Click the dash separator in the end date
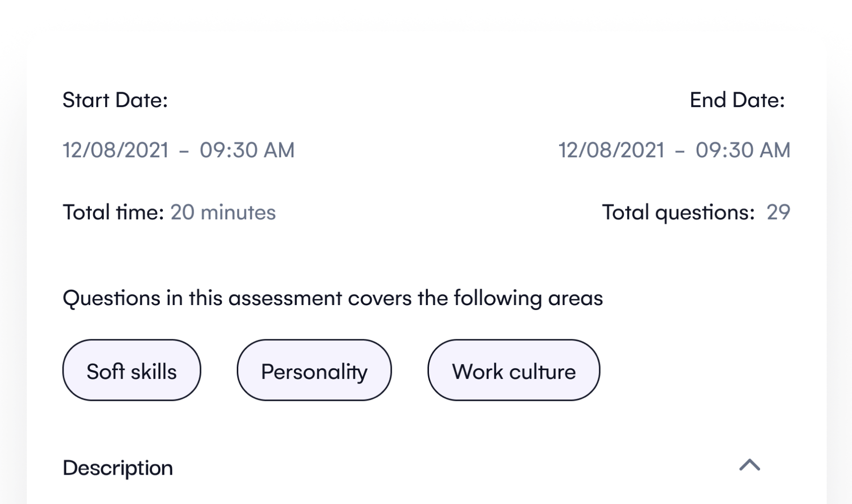 click(x=680, y=151)
